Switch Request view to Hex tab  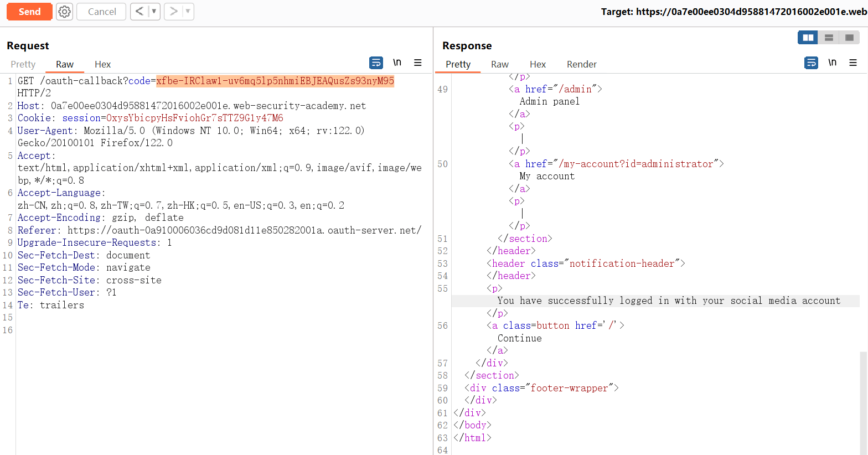click(102, 64)
